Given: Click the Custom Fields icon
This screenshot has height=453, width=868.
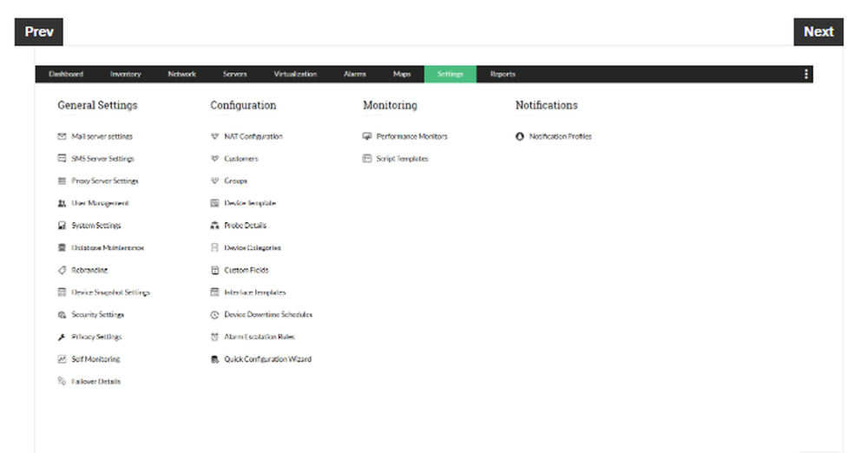Looking at the screenshot, I should (x=214, y=270).
